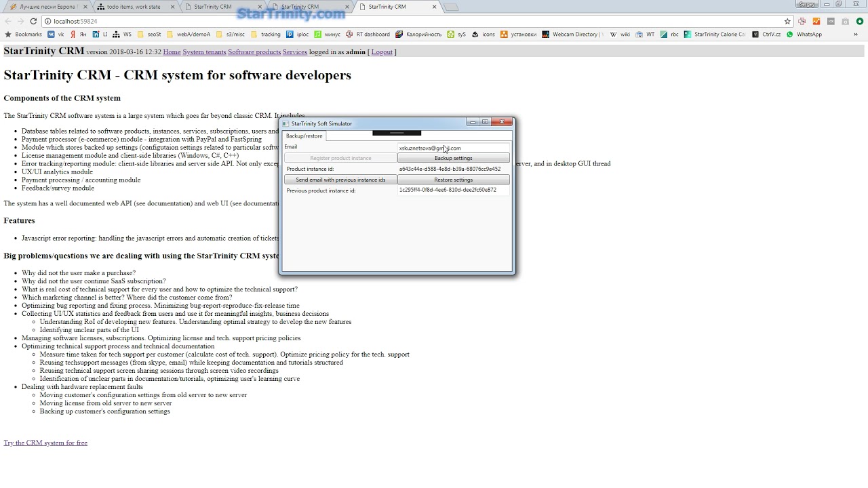This screenshot has height=488, width=868.
Task: Focus the Email input field
Action: 453,148
